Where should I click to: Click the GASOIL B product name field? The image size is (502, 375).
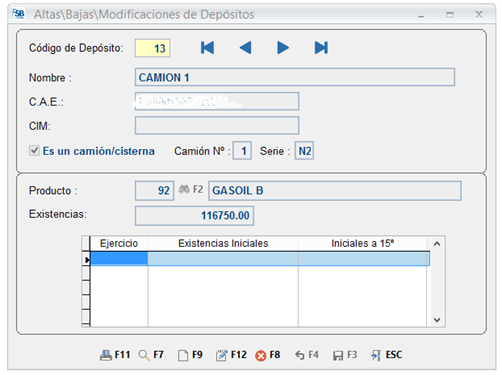coord(335,191)
